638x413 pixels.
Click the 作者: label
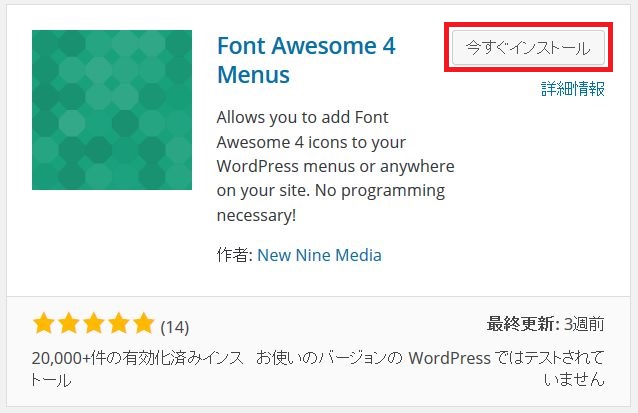click(235, 255)
